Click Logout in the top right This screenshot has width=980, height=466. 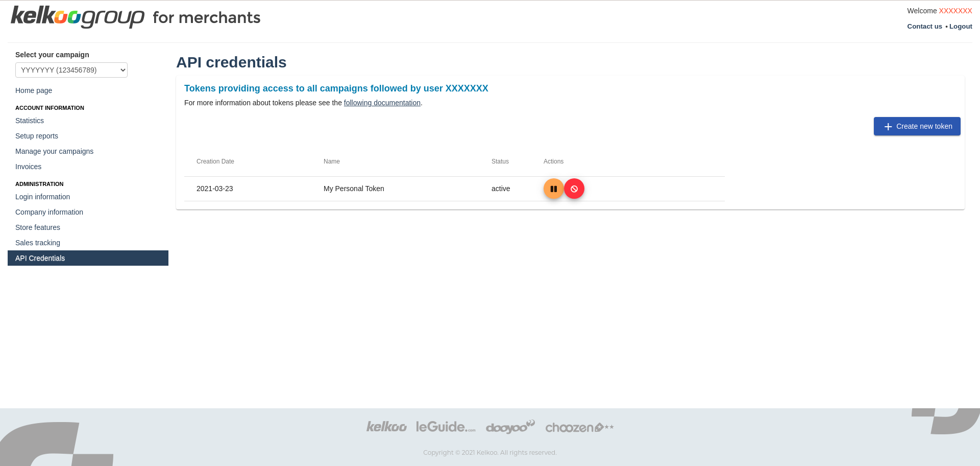click(x=961, y=26)
